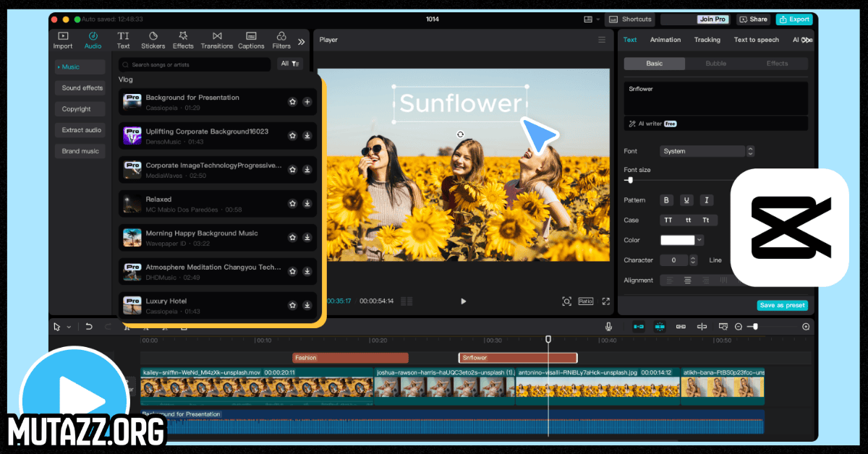Select the Sound effects category
This screenshot has height=454, width=868.
coord(82,88)
